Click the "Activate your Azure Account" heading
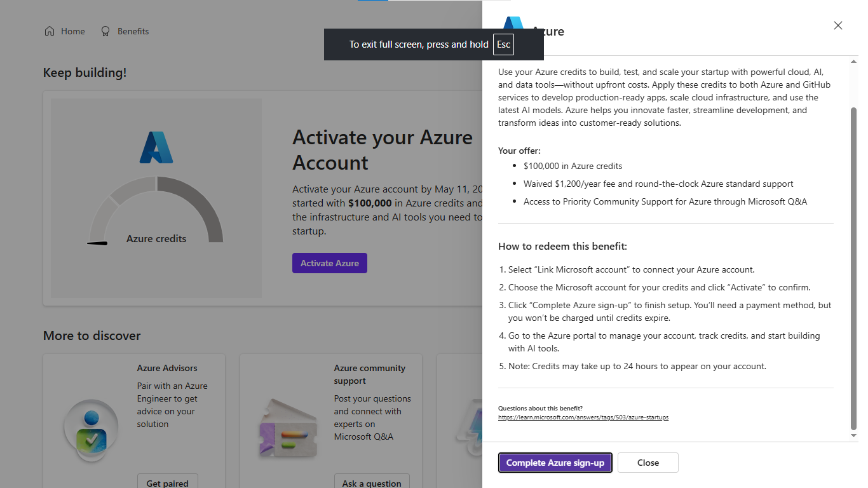Image resolution: width=868 pixels, height=488 pixels. 383,150
